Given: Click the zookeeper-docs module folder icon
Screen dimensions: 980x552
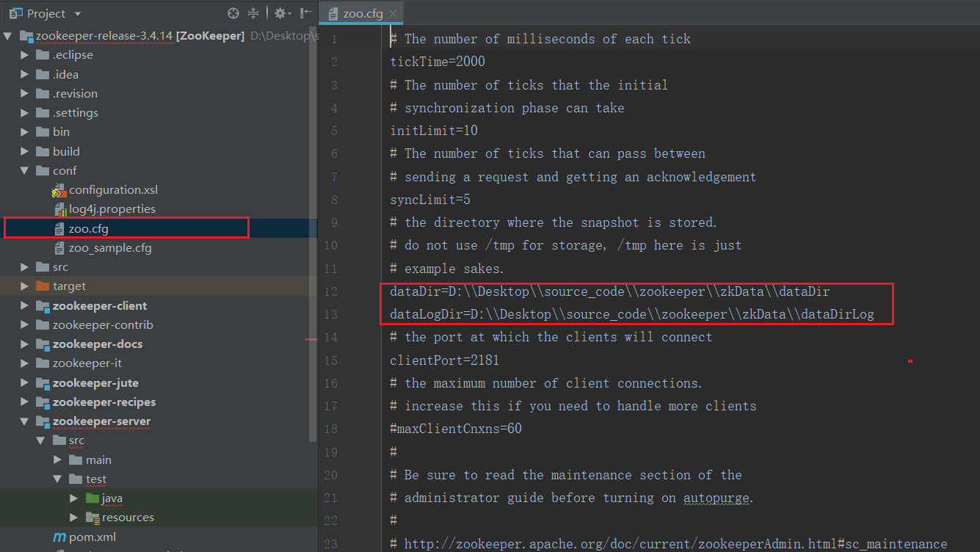Looking at the screenshot, I should 42,344.
